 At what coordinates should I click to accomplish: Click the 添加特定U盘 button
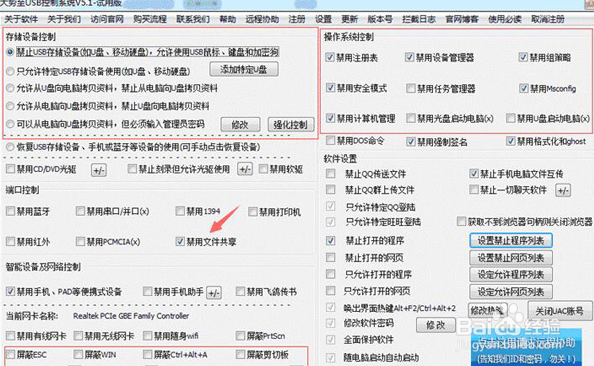(244, 69)
